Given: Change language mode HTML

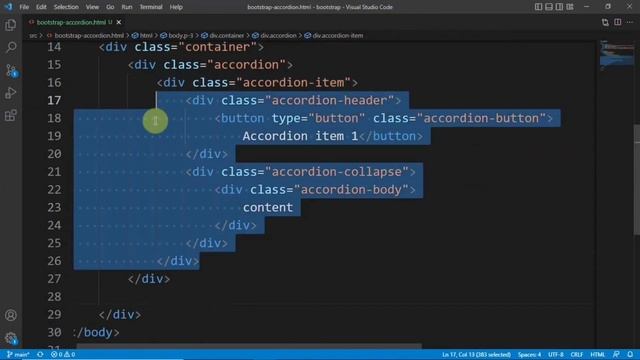Looking at the screenshot, I should [x=598, y=355].
